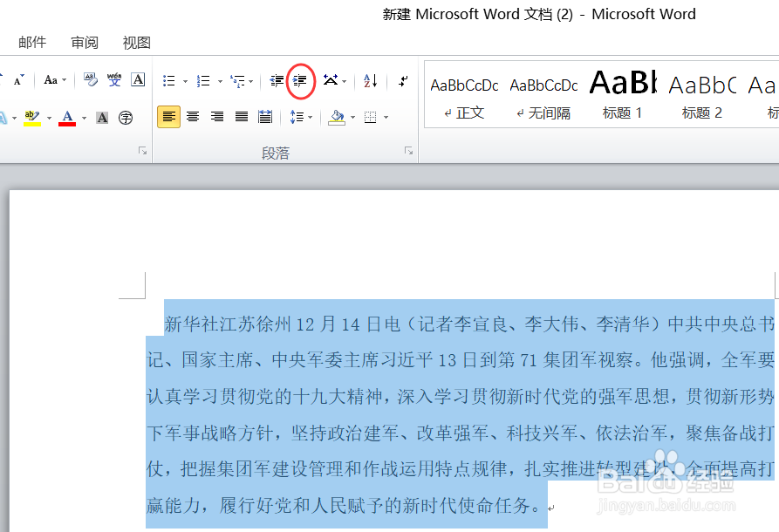Click the Enclose Characters icon

[126, 117]
